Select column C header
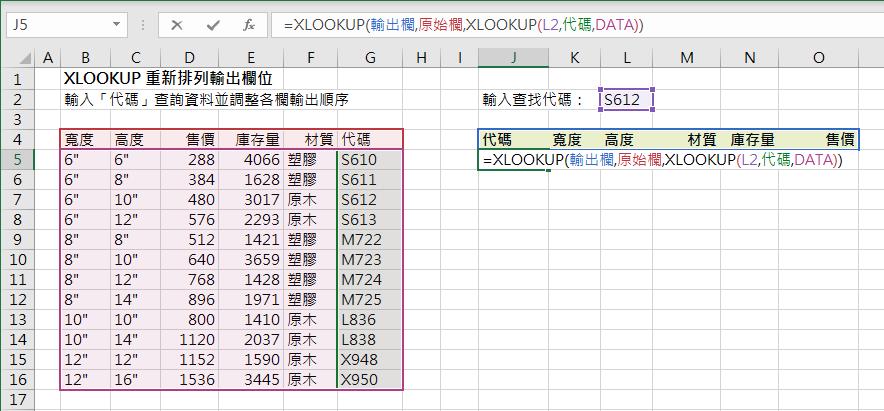 point(135,58)
